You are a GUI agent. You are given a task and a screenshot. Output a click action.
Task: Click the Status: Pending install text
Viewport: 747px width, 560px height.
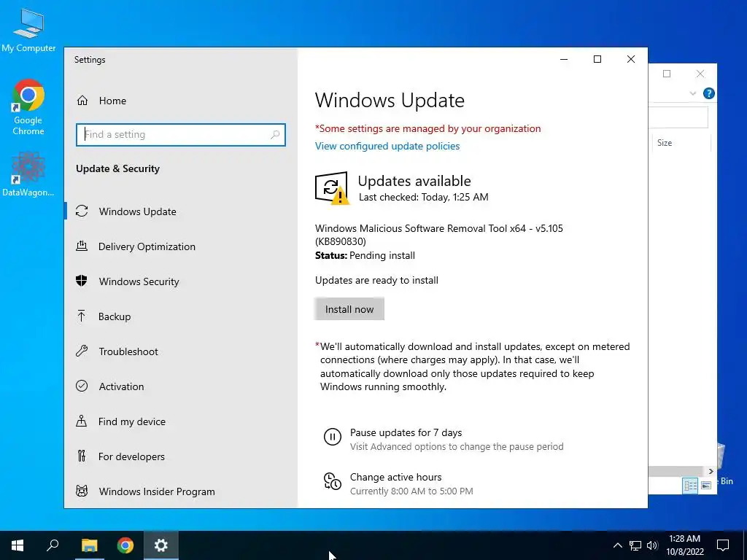pyautogui.click(x=365, y=256)
